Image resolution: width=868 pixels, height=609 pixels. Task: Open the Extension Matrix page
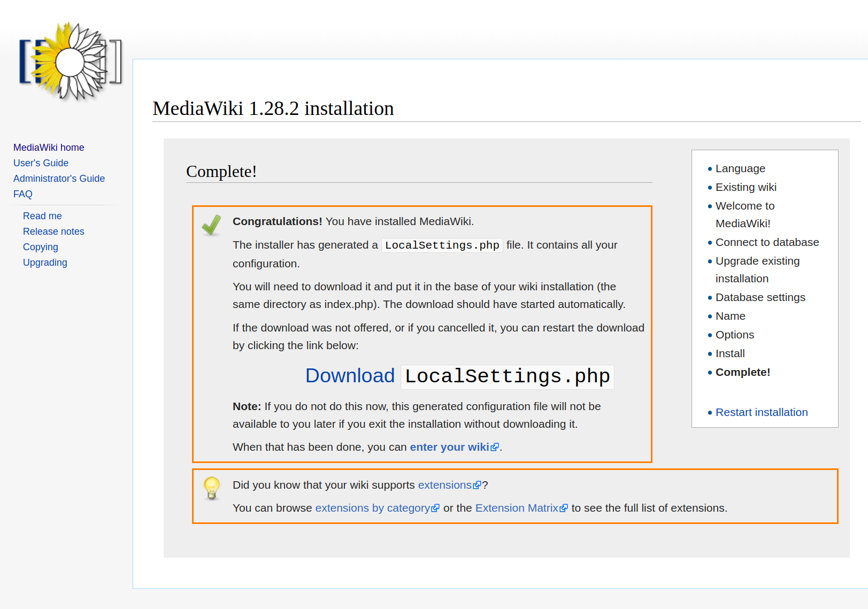click(517, 507)
